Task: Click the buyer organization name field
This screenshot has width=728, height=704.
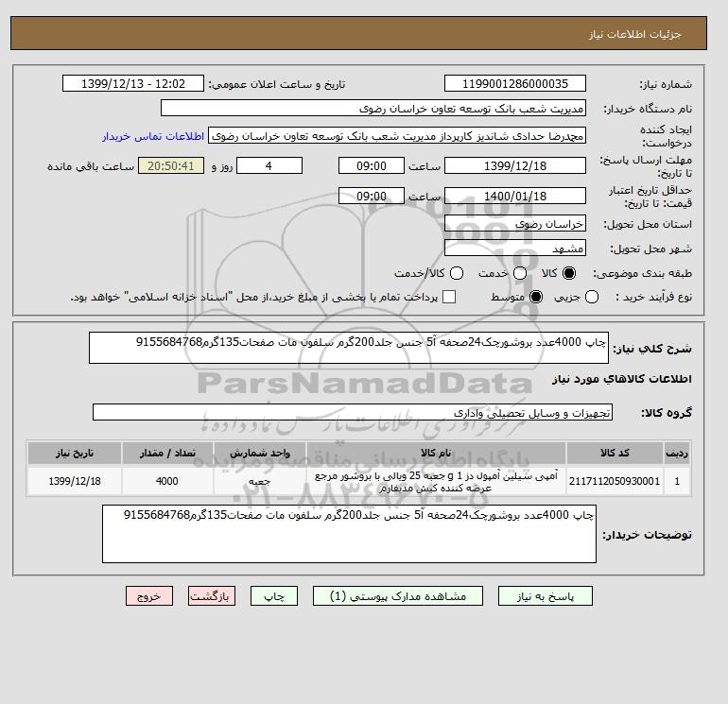Action: [x=373, y=108]
